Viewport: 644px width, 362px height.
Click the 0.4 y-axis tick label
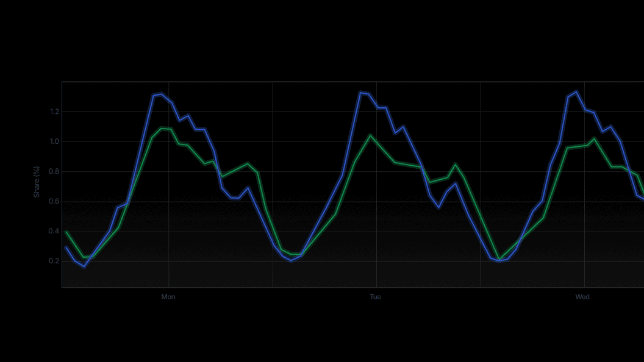55,231
